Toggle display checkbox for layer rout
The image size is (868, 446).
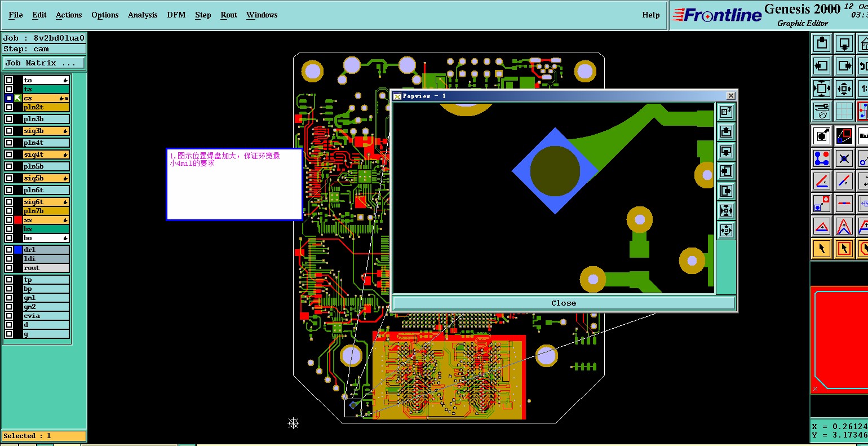[9, 268]
